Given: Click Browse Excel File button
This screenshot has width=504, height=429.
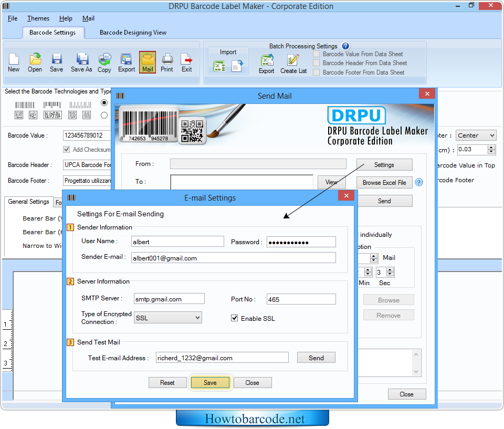Looking at the screenshot, I should click(384, 182).
